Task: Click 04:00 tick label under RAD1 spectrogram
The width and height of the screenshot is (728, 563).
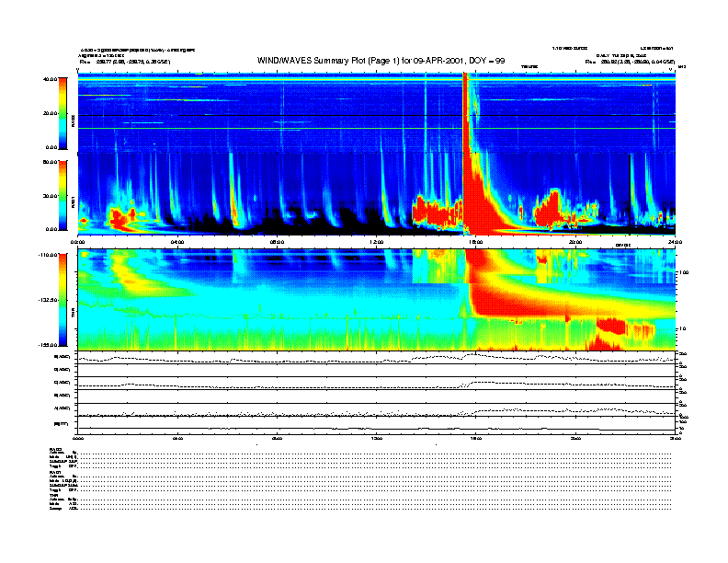Action: [177, 242]
